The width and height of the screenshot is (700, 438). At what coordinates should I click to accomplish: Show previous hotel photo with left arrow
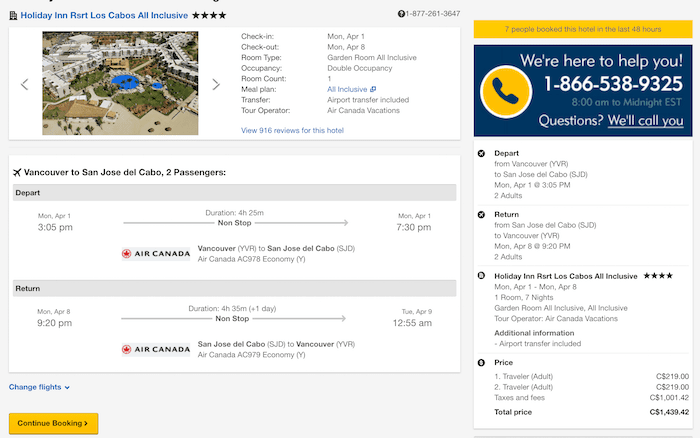(25, 84)
